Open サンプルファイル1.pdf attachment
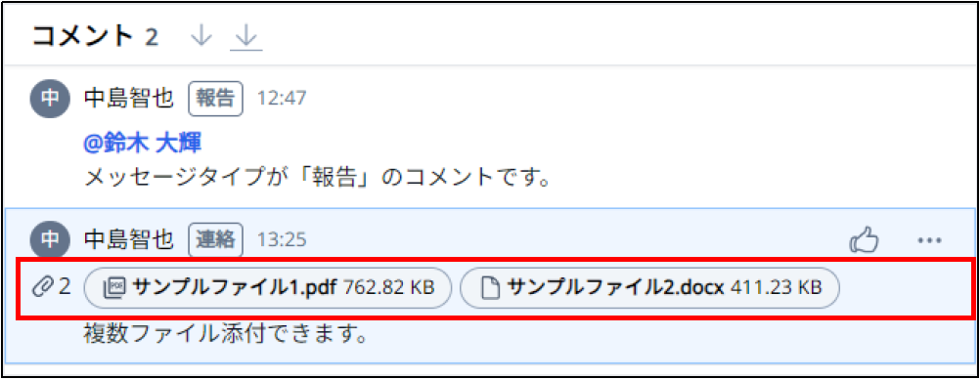980x379 pixels. (x=268, y=288)
